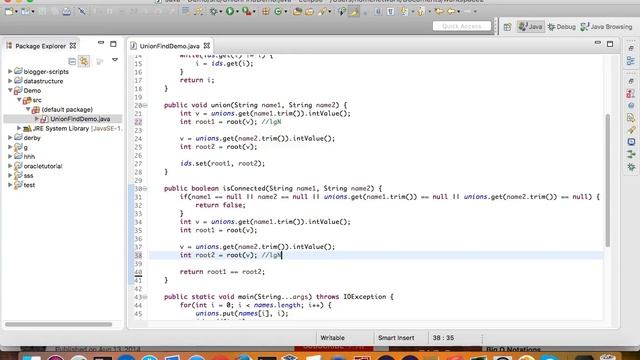Click the Package Explorer horizontal scrollbar
Viewport: 640px width, 360px height.
[58, 324]
